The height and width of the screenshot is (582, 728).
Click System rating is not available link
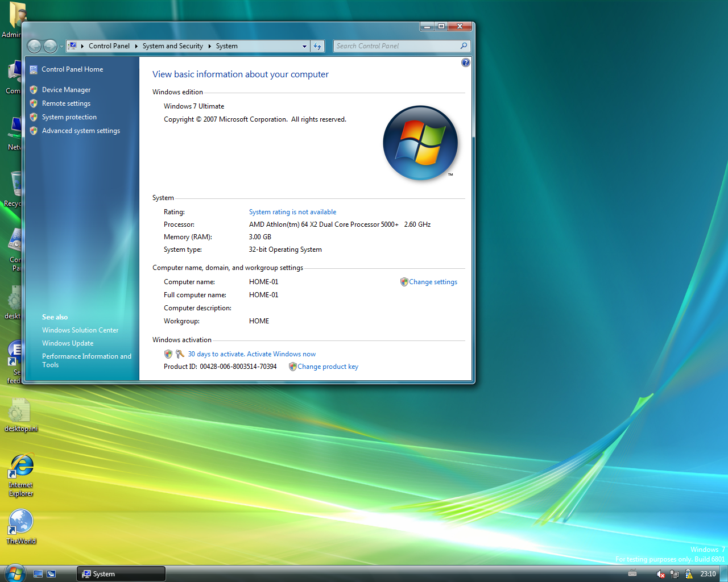(292, 212)
